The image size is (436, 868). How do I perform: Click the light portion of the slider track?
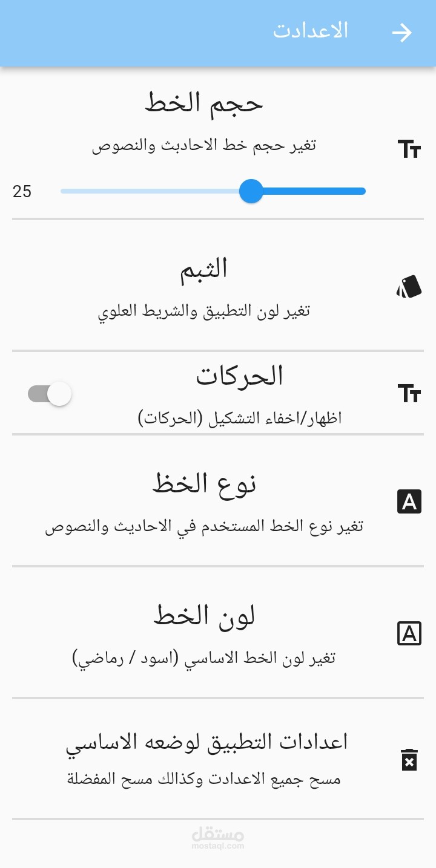150,191
